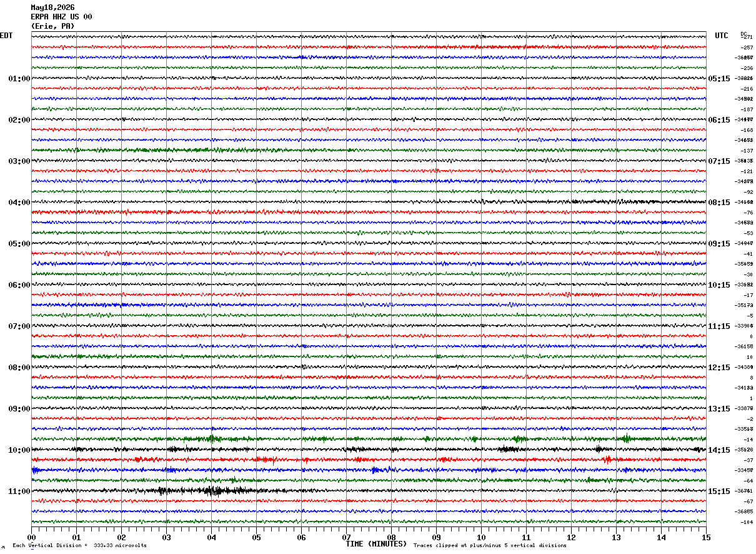756x554 pixels.
Task: Click the DC offset column header
Action: tap(744, 34)
